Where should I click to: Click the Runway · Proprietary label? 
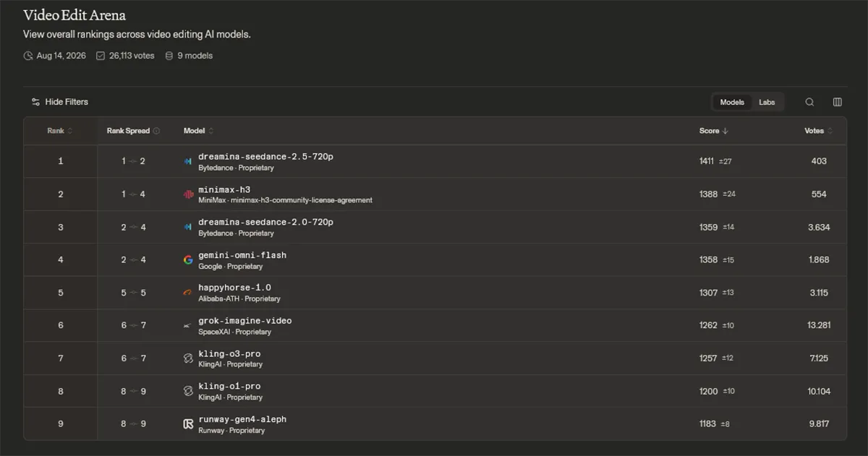[231, 431]
